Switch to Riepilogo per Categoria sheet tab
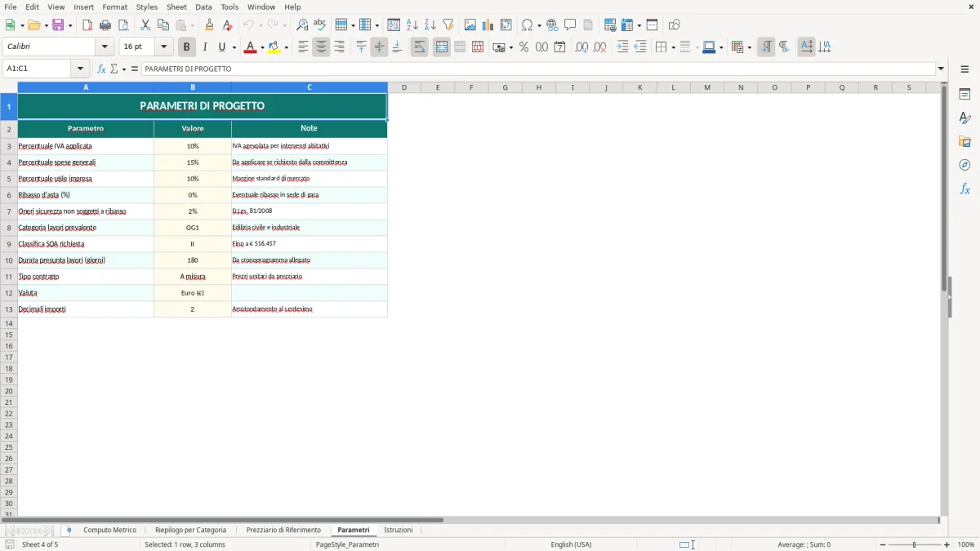The width and height of the screenshot is (980, 551). click(190, 531)
